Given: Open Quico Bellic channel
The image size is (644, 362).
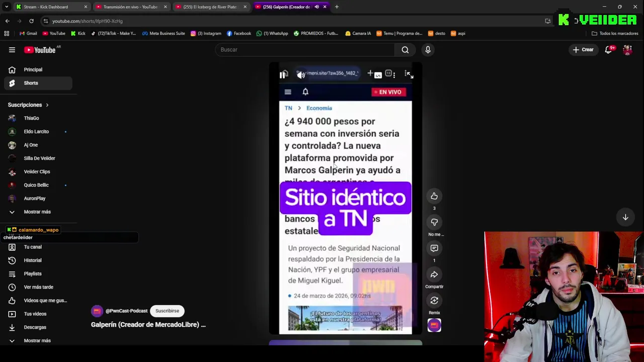Looking at the screenshot, I should [x=38, y=185].
